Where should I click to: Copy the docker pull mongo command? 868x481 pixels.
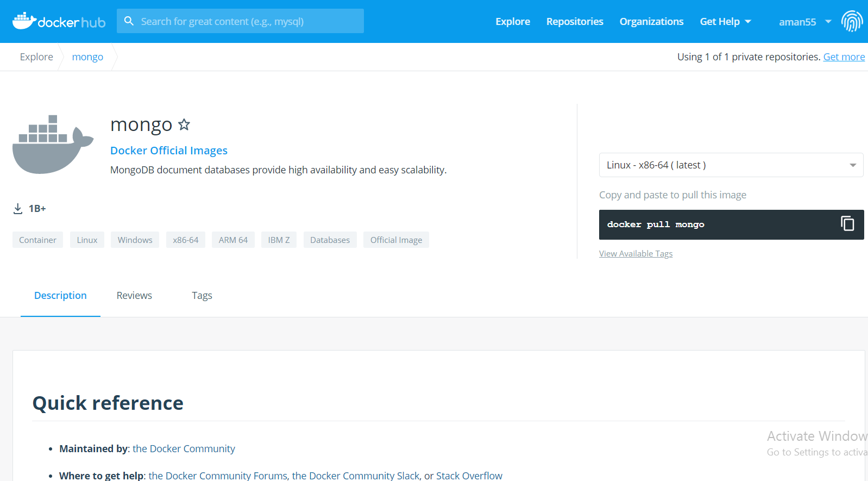(847, 224)
